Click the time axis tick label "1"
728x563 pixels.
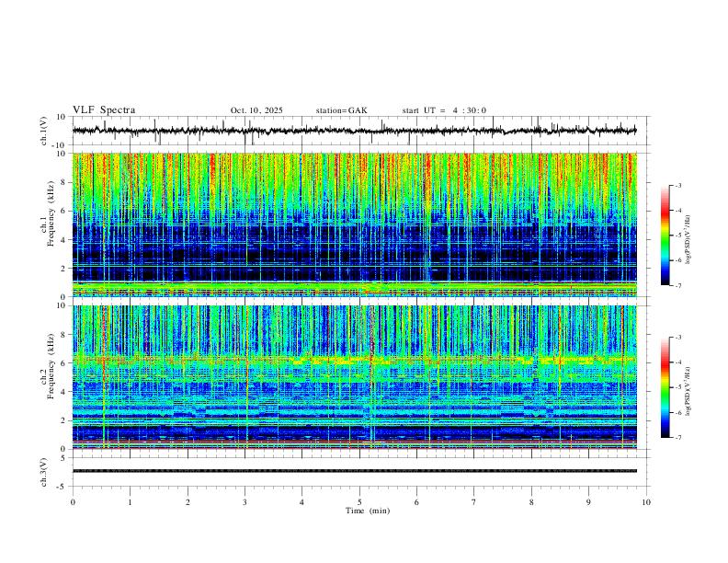[130, 502]
